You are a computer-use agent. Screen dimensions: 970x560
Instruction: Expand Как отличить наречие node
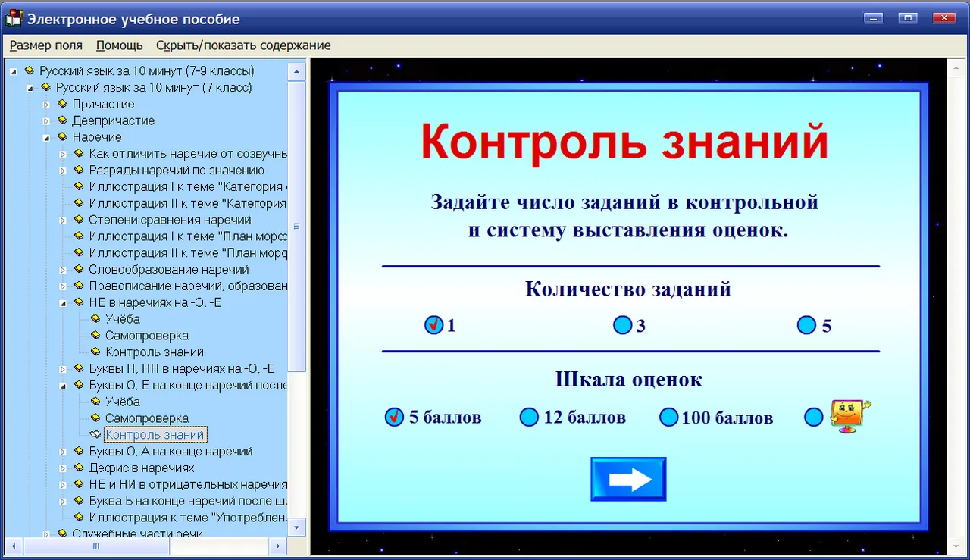pyautogui.click(x=63, y=154)
